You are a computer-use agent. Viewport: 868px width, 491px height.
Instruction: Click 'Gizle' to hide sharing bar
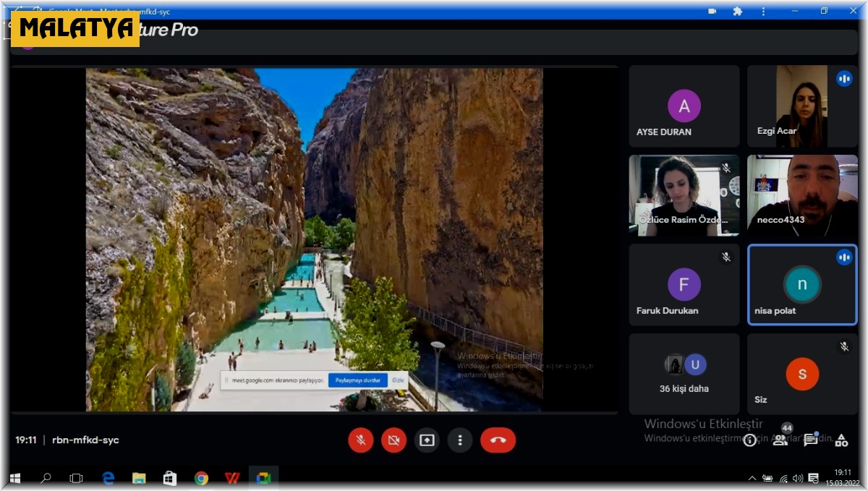398,380
